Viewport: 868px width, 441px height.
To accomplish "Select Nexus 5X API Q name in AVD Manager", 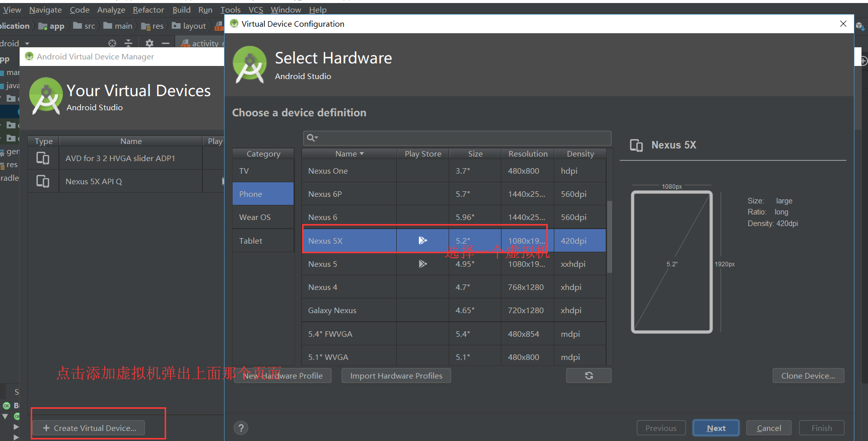I will pyautogui.click(x=94, y=181).
